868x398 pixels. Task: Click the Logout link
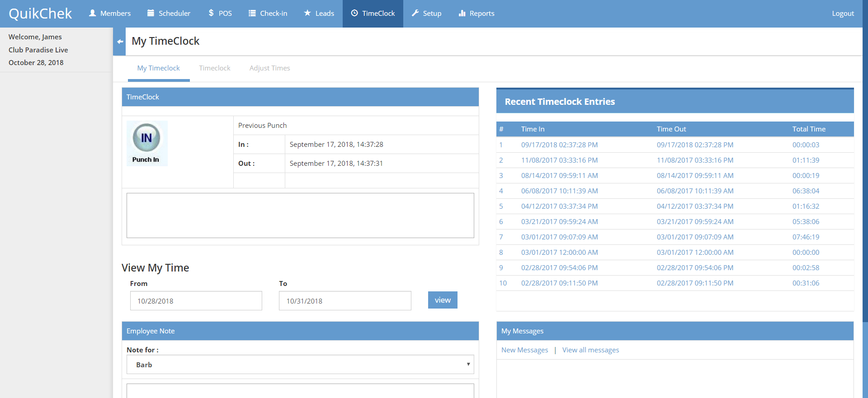click(843, 14)
